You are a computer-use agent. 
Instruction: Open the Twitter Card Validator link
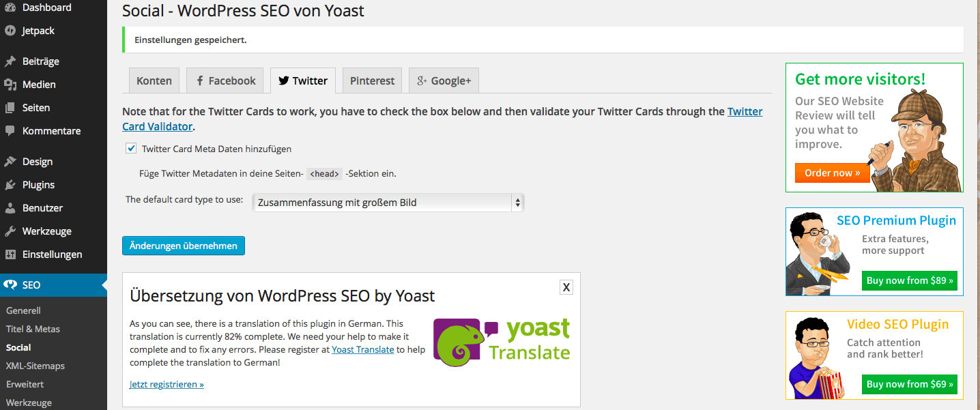pyautogui.click(x=442, y=119)
